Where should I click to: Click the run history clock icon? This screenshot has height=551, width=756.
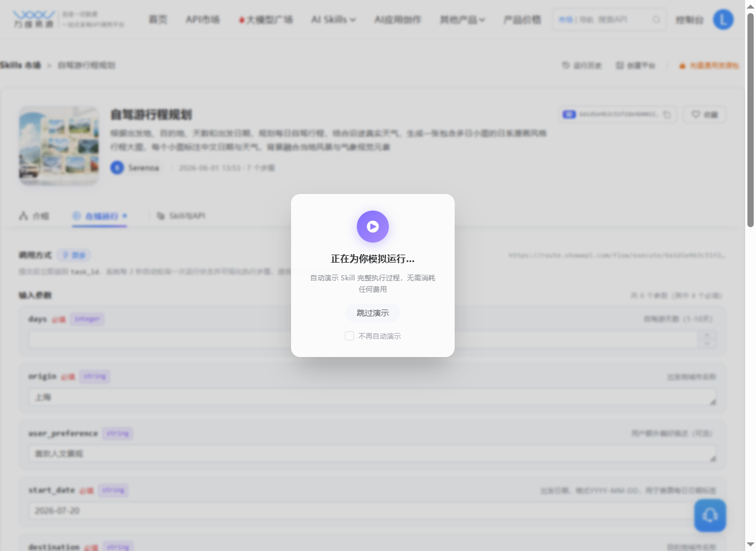tap(566, 65)
